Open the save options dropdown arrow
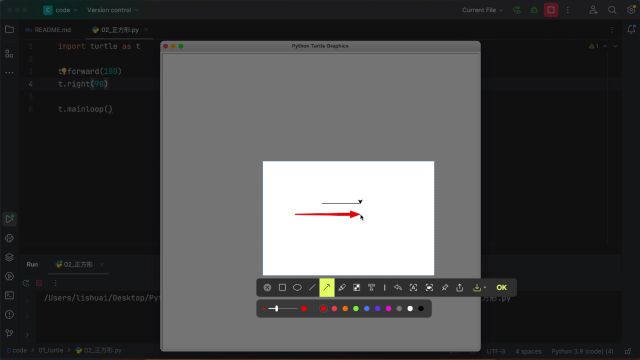Image resolution: width=640 pixels, height=360 pixels. [485, 288]
